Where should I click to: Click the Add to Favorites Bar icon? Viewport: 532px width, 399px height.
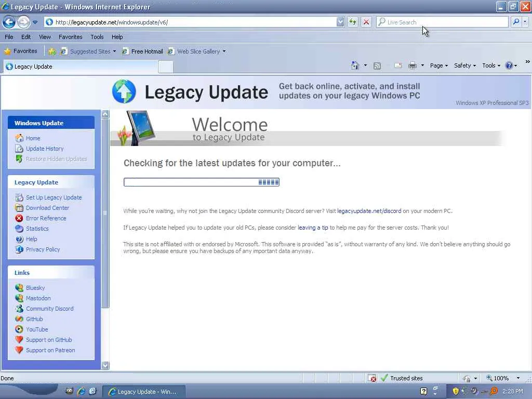pyautogui.click(x=51, y=51)
